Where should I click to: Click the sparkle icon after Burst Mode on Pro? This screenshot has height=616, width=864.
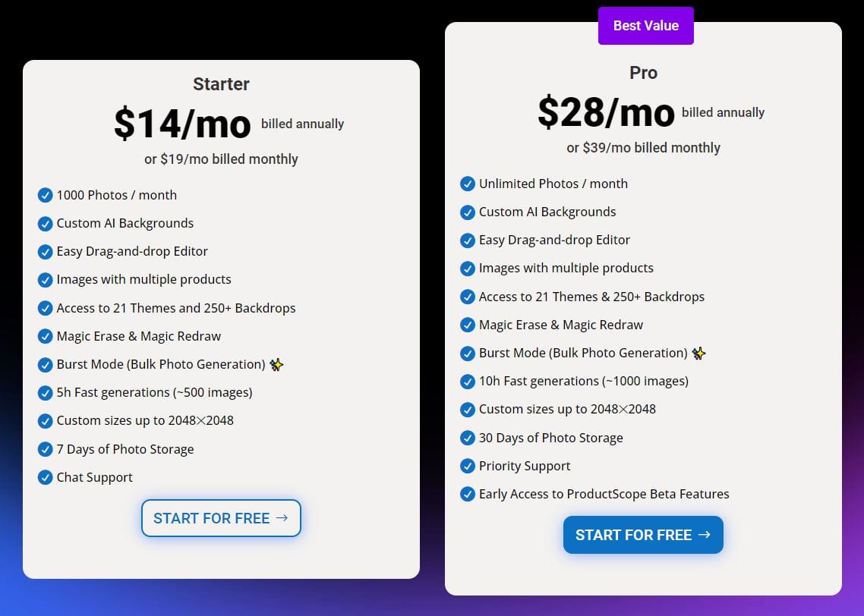point(699,353)
